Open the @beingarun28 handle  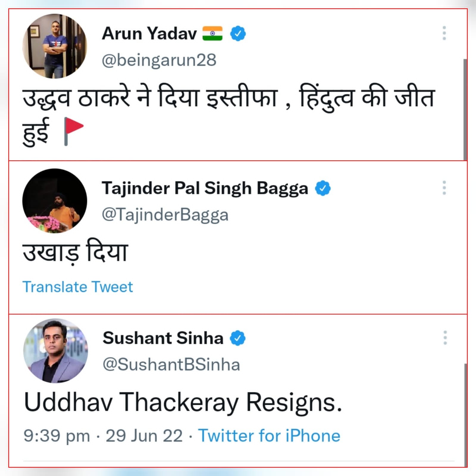point(159,60)
